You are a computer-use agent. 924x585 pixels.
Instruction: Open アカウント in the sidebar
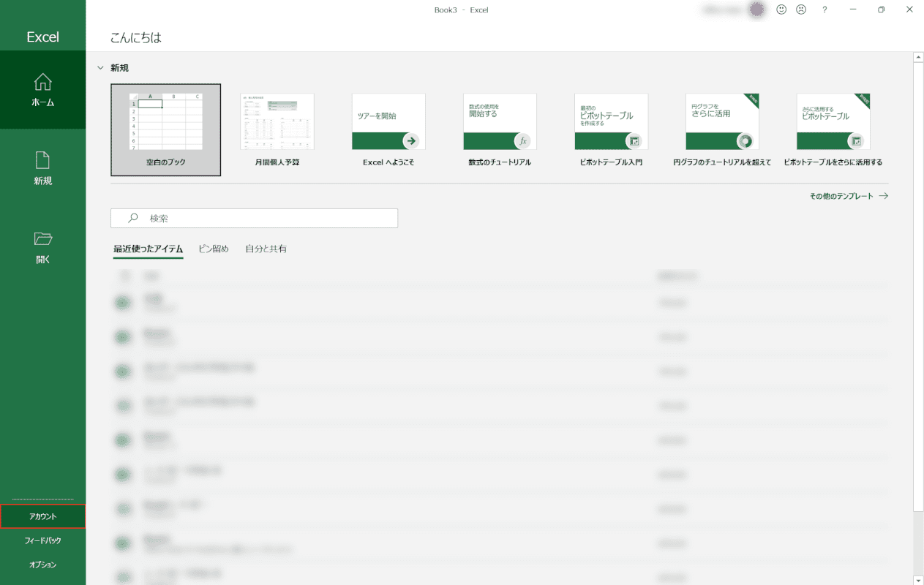(43, 516)
